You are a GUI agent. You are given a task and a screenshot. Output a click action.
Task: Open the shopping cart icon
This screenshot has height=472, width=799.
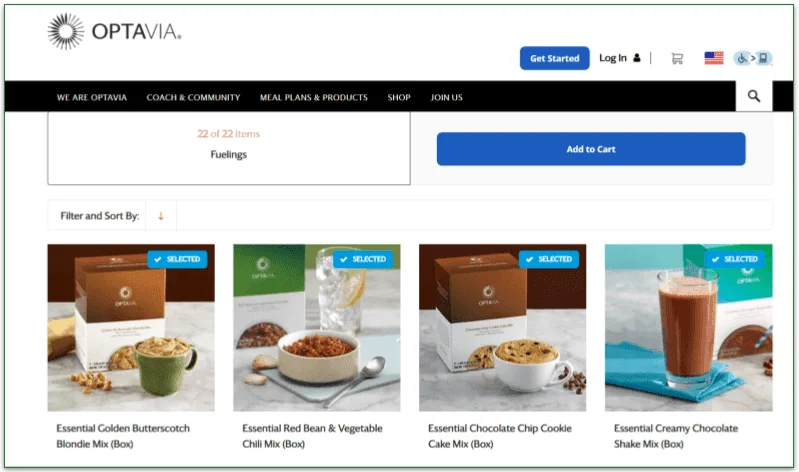coord(677,59)
